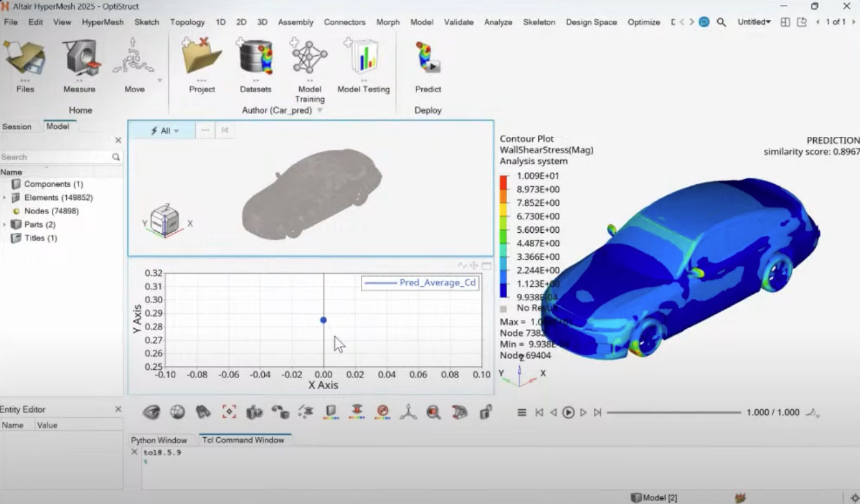Click the maximize icon above the plot window
860x504 pixels.
tap(486, 266)
